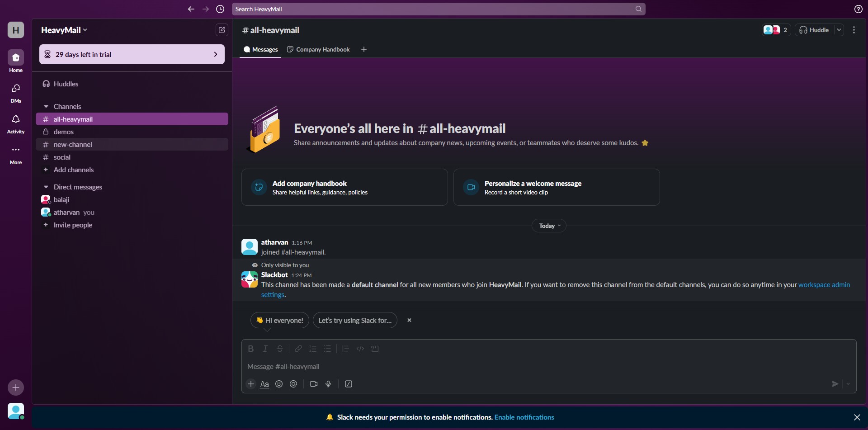
Task: Open the send options dropdown
Action: [x=848, y=384]
